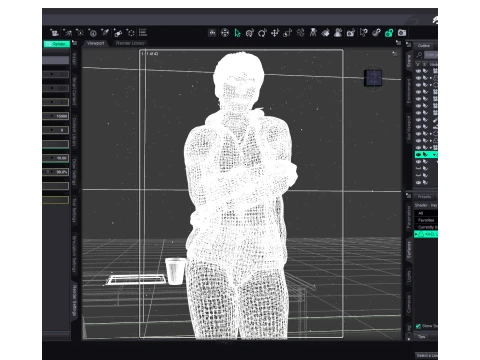Switch to the Render Library tab
Viewport: 480px width, 360px height.
[130, 43]
